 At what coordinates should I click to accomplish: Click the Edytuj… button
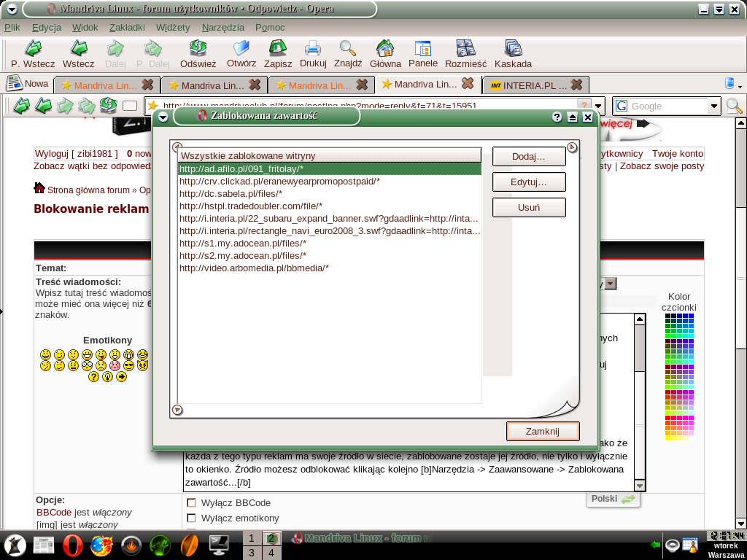pyautogui.click(x=529, y=182)
